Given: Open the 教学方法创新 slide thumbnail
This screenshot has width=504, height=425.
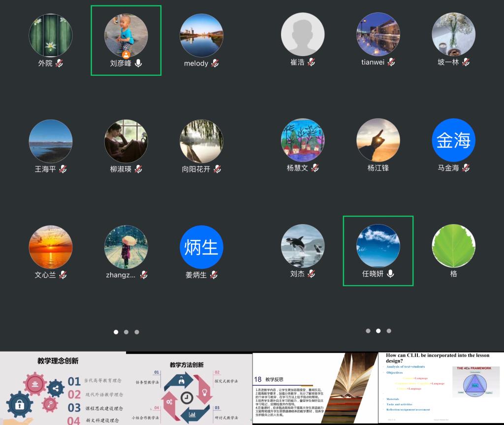Looking at the screenshot, I should coord(189,389).
